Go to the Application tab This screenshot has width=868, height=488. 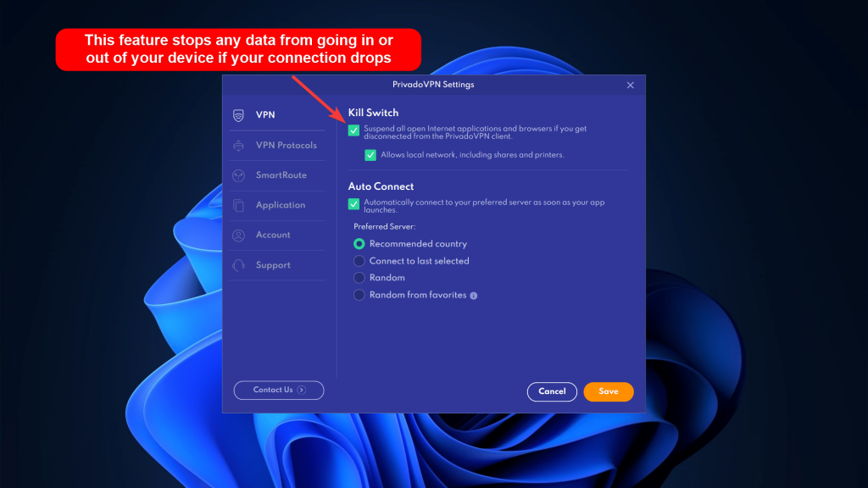[x=277, y=205]
